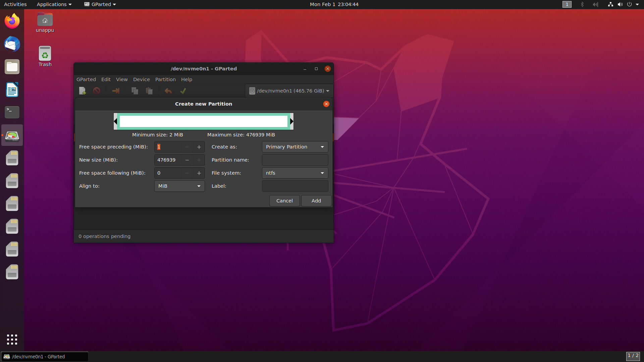Decrease Free space preceding value
This screenshot has width=644, height=362.
click(x=187, y=147)
